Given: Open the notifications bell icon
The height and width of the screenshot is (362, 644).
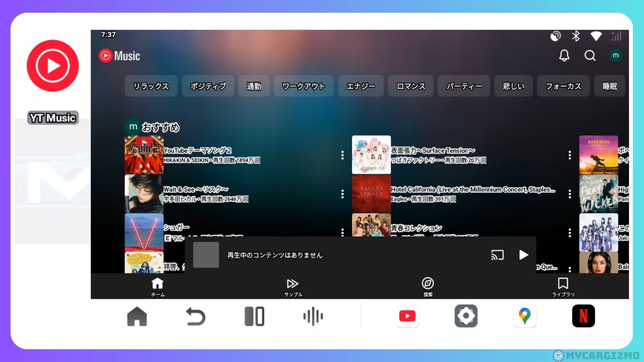Looking at the screenshot, I should coord(564,56).
